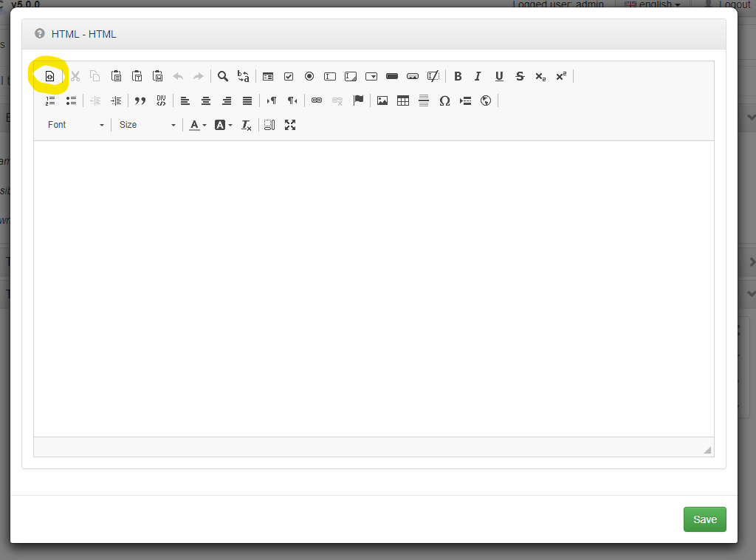The width and height of the screenshot is (756, 560).
Task: Paste from Word icon
Action: [x=158, y=76]
